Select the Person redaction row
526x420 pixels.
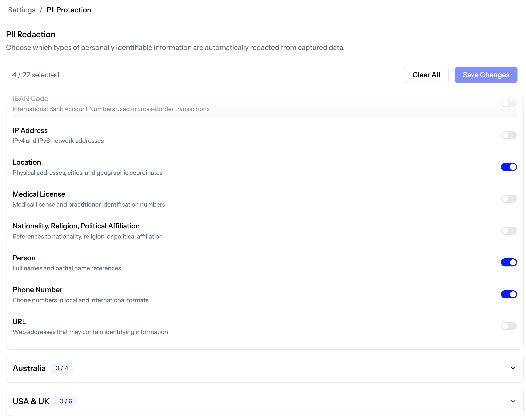24,258
